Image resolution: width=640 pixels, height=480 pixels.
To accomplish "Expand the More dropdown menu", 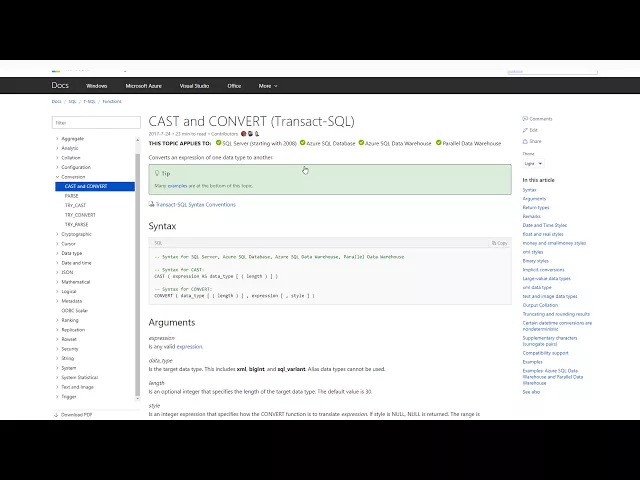I will coord(268,86).
